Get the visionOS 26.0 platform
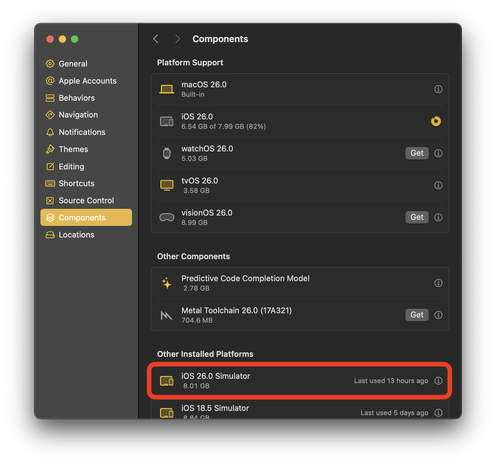The image size is (496, 464). (417, 217)
